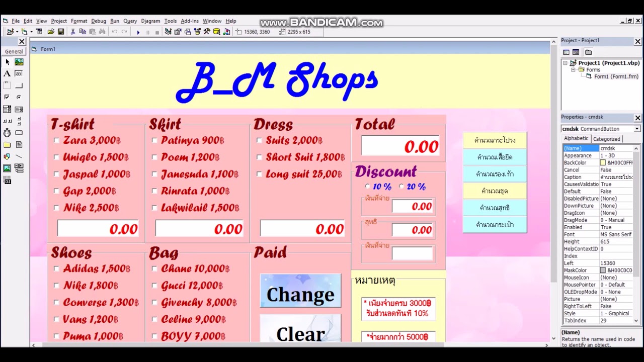Screen dimensions: 644x362
Task: Select the PictureBox control tool
Action: 19,62
